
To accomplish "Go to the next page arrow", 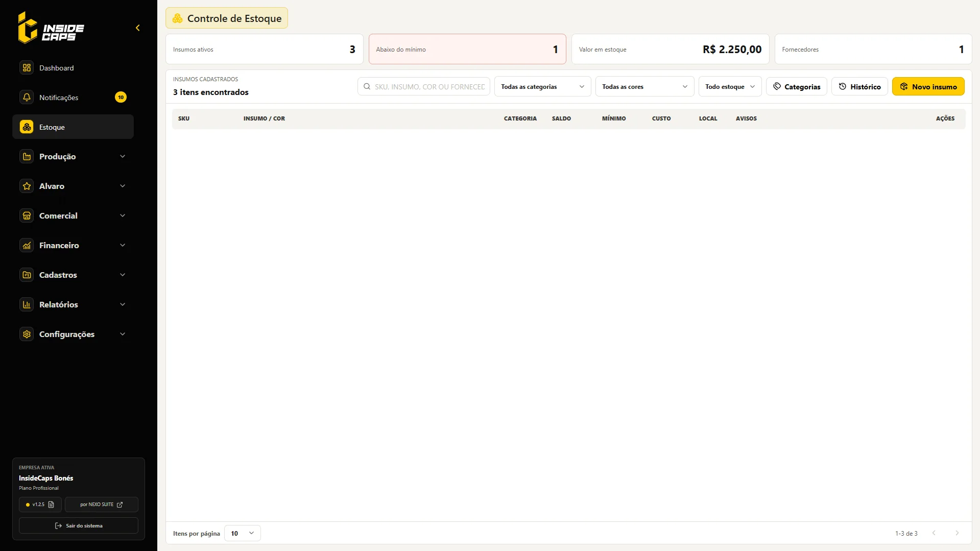I will 957,533.
